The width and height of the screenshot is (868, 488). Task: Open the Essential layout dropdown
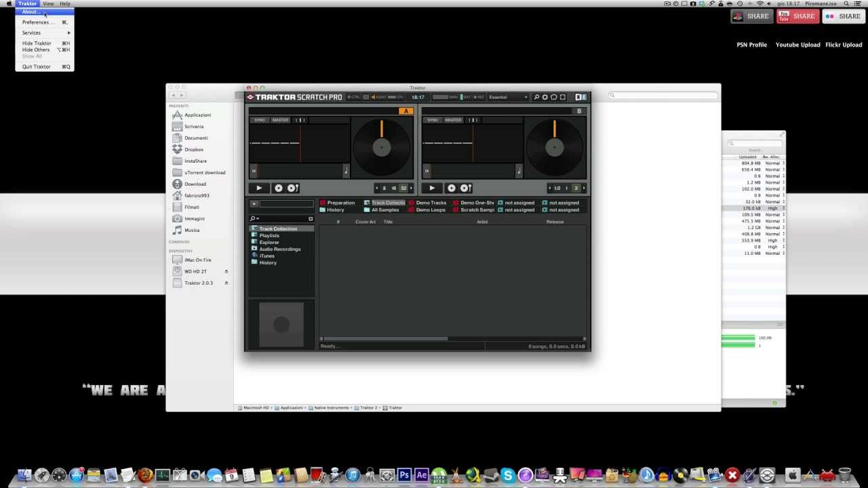[508, 97]
